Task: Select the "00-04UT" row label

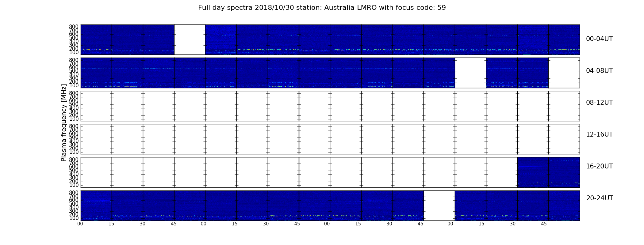Action: tap(600, 39)
